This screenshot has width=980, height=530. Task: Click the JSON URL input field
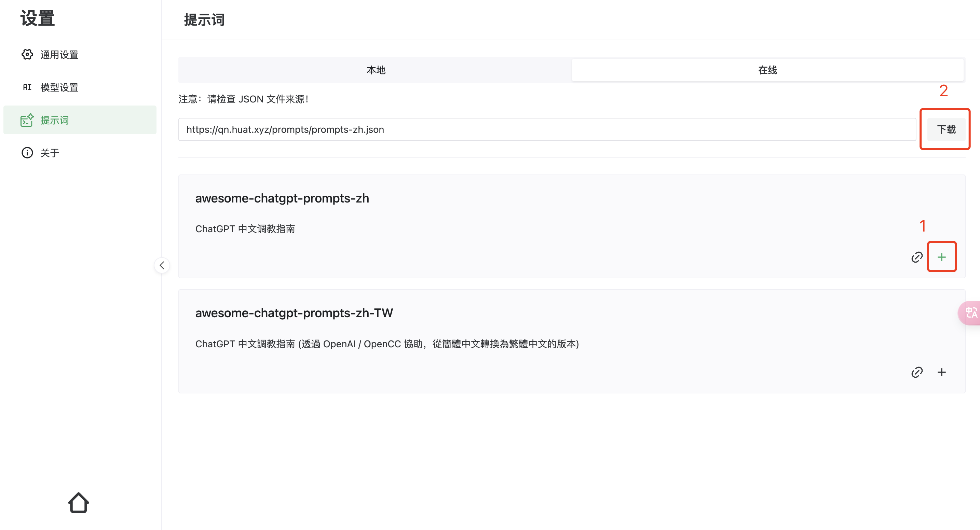547,130
